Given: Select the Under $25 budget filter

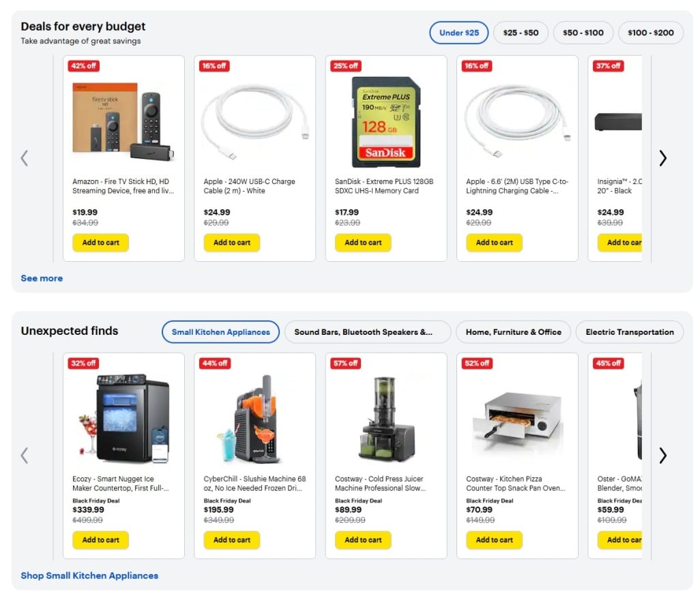Looking at the screenshot, I should pyautogui.click(x=458, y=33).
